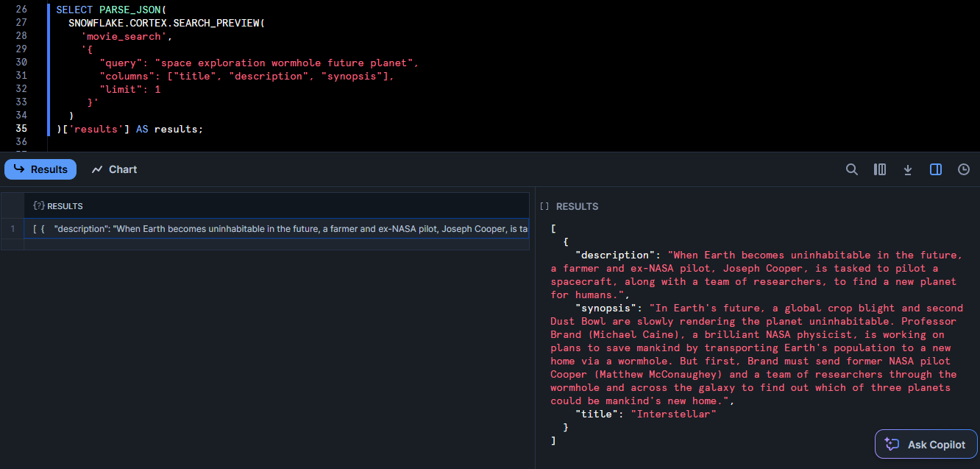The height and width of the screenshot is (469, 980).
Task: Select the Results tab
Action: (41, 169)
